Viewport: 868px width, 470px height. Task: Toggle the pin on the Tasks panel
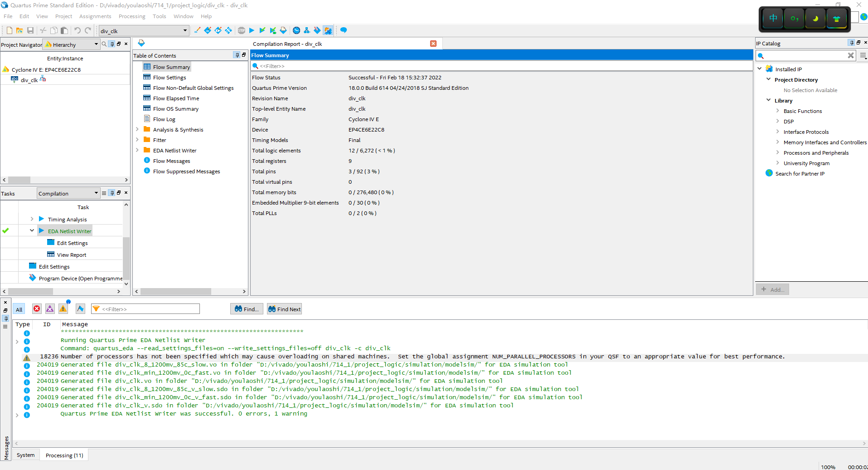[112, 193]
